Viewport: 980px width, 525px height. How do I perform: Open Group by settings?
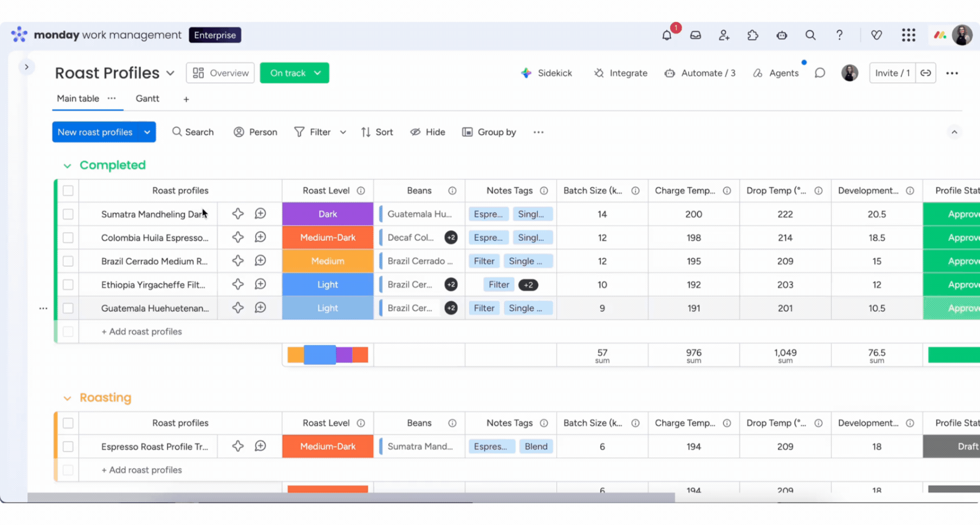tap(489, 132)
